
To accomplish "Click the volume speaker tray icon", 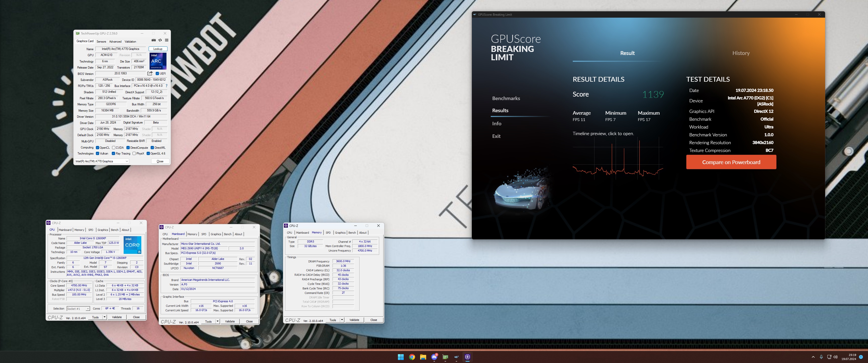I will (x=836, y=357).
